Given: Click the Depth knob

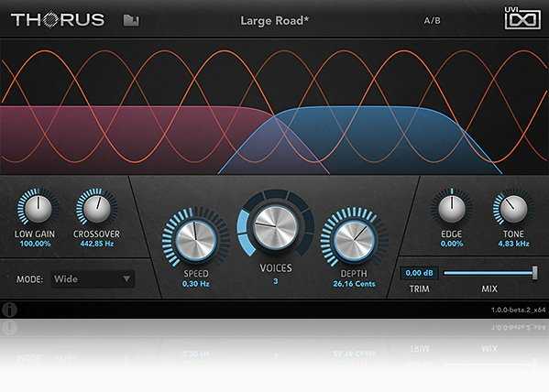Looking at the screenshot, I should click(354, 241).
